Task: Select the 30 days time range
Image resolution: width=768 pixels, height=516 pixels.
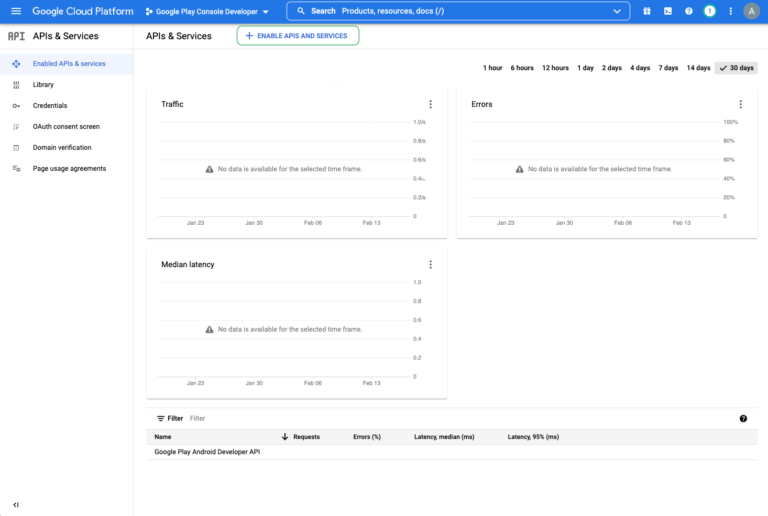Action: coord(736,68)
